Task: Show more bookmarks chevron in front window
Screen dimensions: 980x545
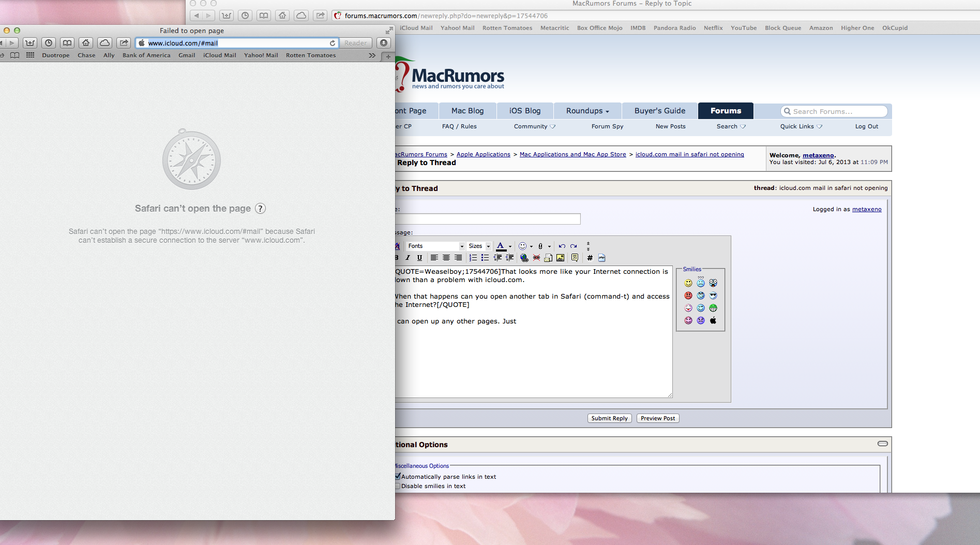Action: pos(372,55)
